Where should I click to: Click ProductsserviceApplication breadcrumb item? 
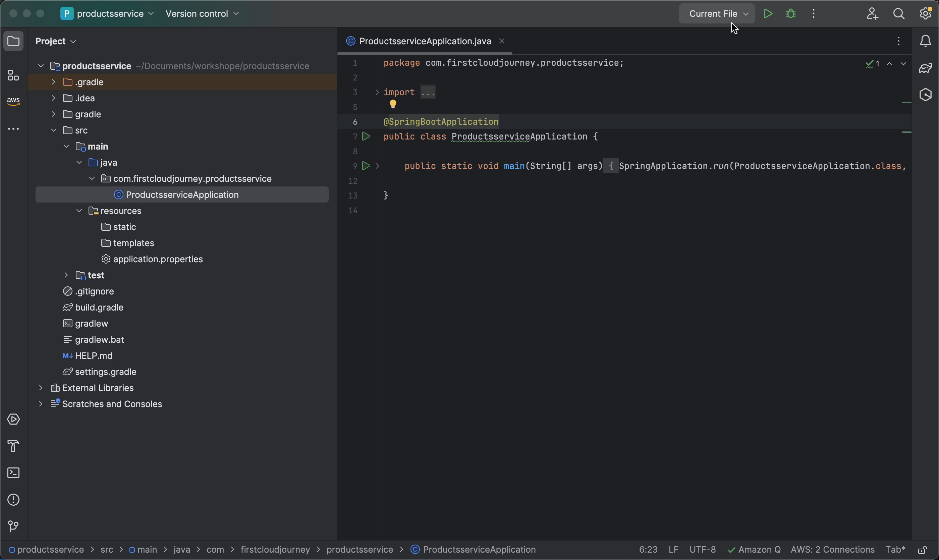coord(474,549)
